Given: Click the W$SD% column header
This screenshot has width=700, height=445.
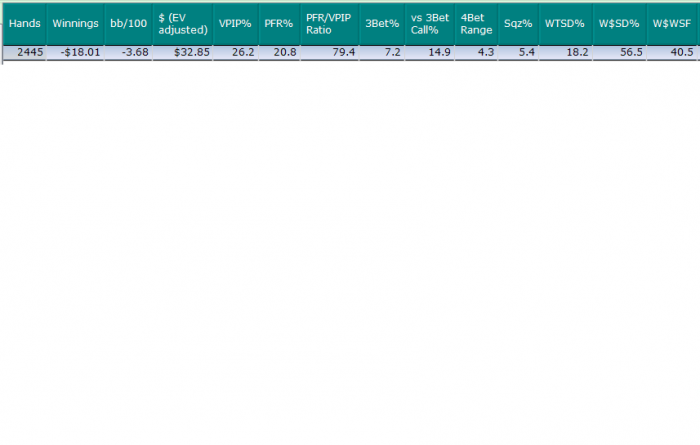Looking at the screenshot, I should (x=619, y=24).
